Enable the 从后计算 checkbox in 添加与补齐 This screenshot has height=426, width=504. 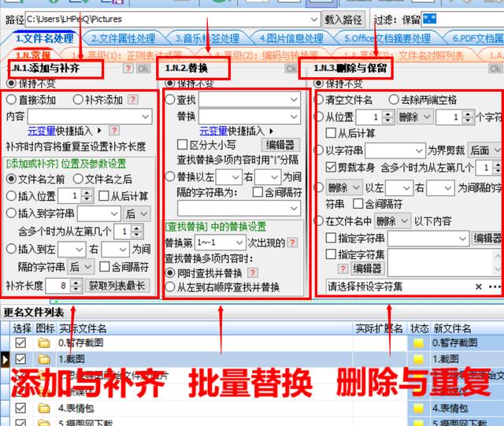(103, 196)
